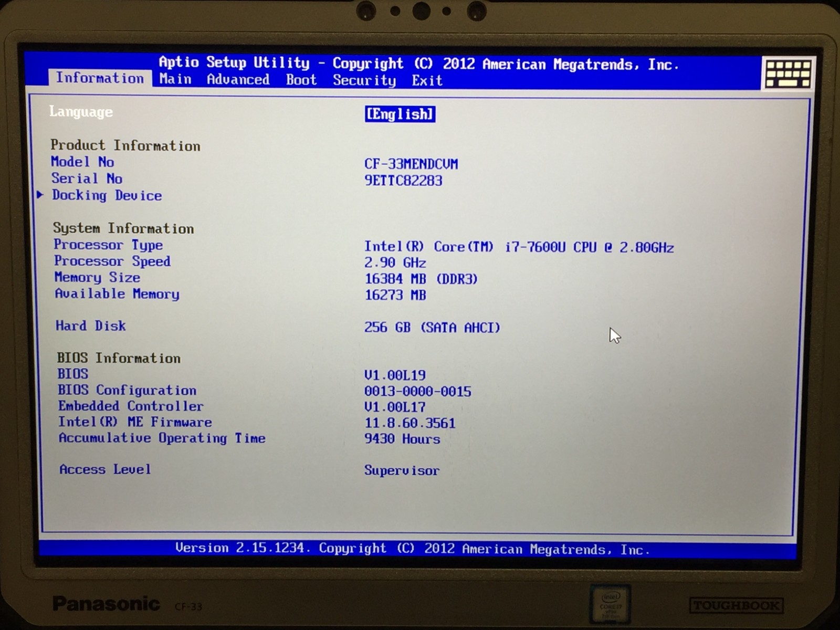Click the Available Memory label

pos(117,294)
